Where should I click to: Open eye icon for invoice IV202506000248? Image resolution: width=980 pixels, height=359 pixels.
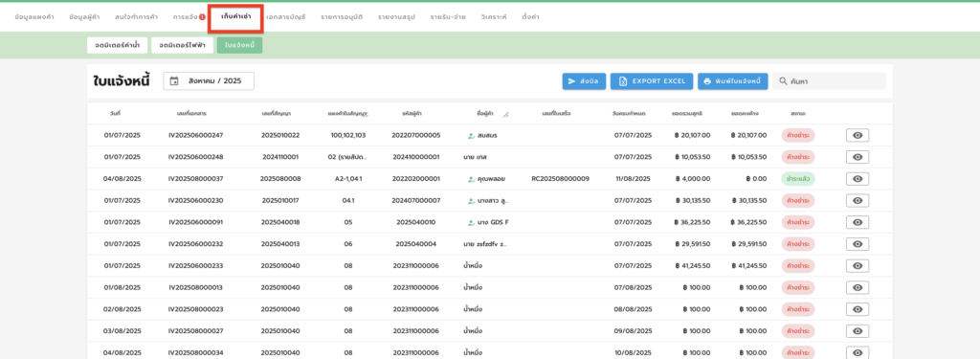pyautogui.click(x=857, y=157)
